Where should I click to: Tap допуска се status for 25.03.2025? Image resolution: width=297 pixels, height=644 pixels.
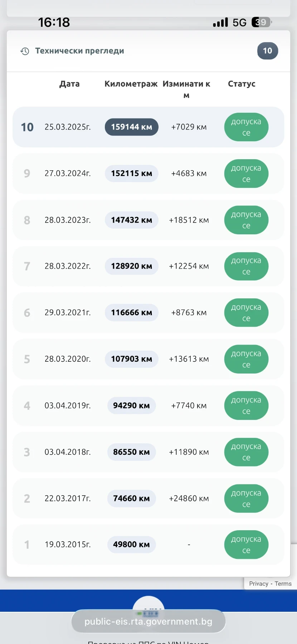coord(246,127)
